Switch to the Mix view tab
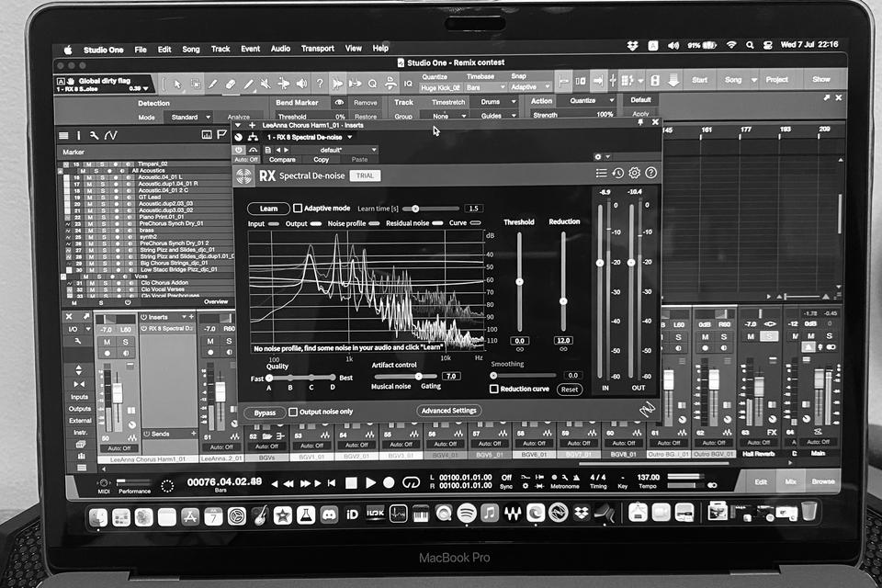882x588 pixels. point(790,481)
